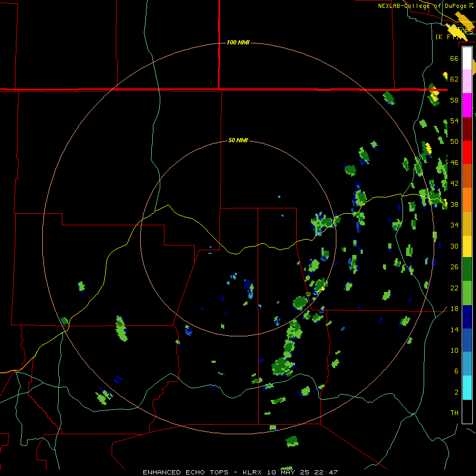Screen dimensions: 476x476
Task: Pick the dark red legend segment
Action: tap(467, 129)
